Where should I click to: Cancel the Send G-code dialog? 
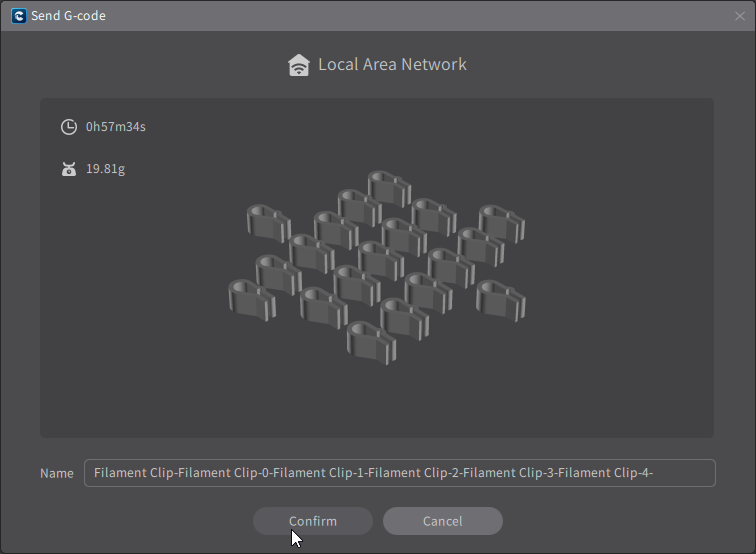443,521
